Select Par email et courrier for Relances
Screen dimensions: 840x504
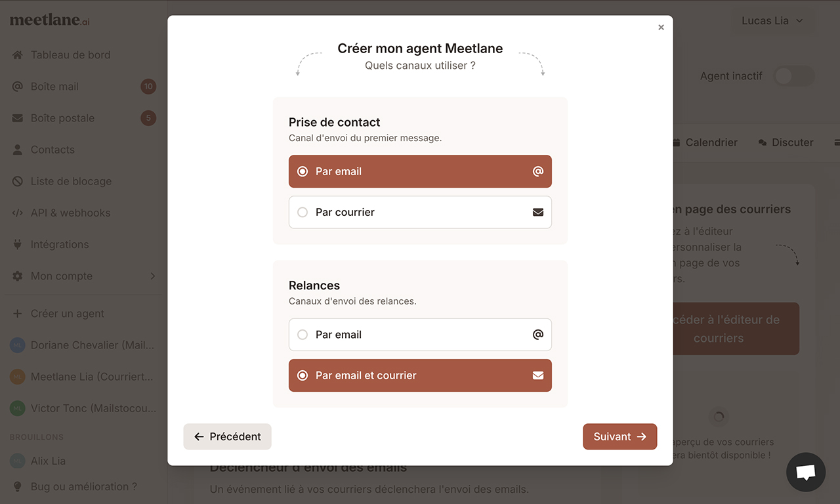pyautogui.click(x=420, y=375)
